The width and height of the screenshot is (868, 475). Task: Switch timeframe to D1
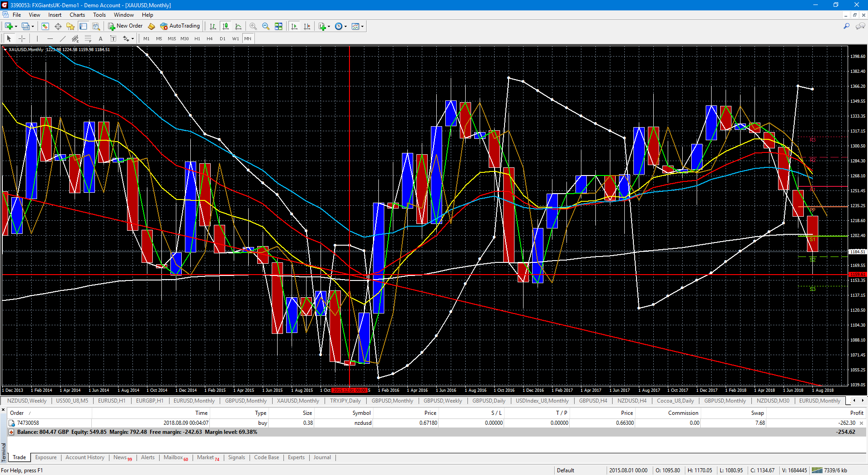(222, 38)
